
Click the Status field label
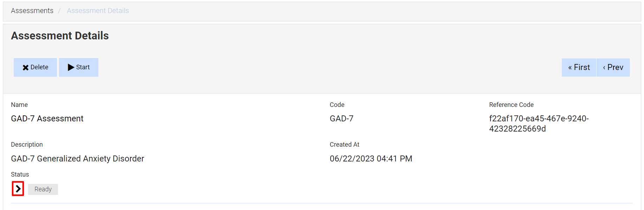click(x=20, y=174)
